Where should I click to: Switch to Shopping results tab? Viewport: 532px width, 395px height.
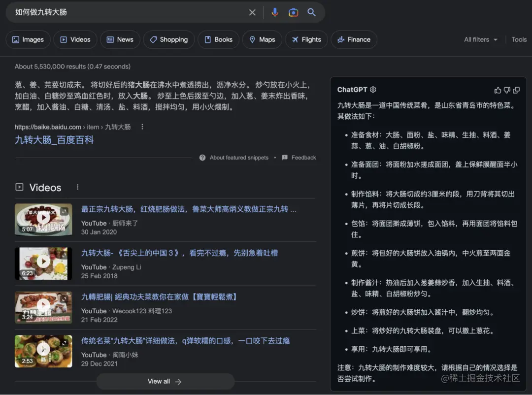[x=169, y=40]
